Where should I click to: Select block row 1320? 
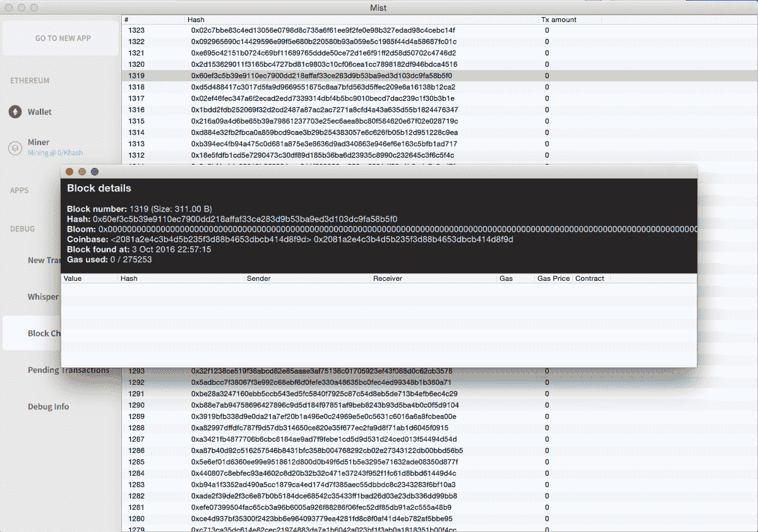tap(440, 64)
